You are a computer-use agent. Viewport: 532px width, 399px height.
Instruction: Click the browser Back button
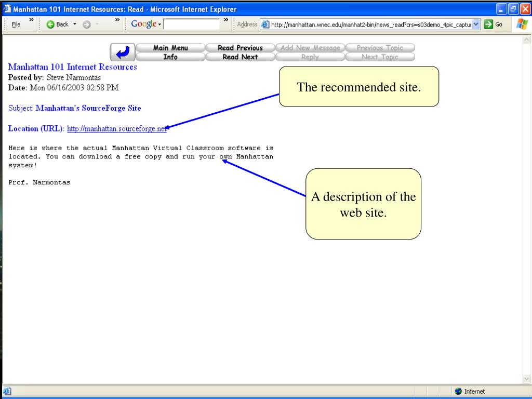pos(57,24)
